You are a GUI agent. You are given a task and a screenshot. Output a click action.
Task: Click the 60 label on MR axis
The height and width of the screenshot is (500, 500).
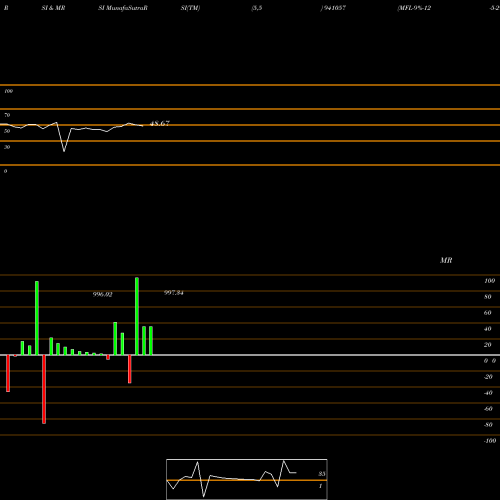tap(487, 313)
